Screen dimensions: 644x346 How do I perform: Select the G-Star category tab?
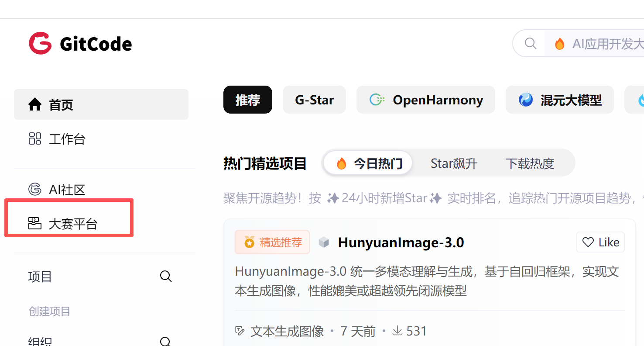[x=315, y=100]
